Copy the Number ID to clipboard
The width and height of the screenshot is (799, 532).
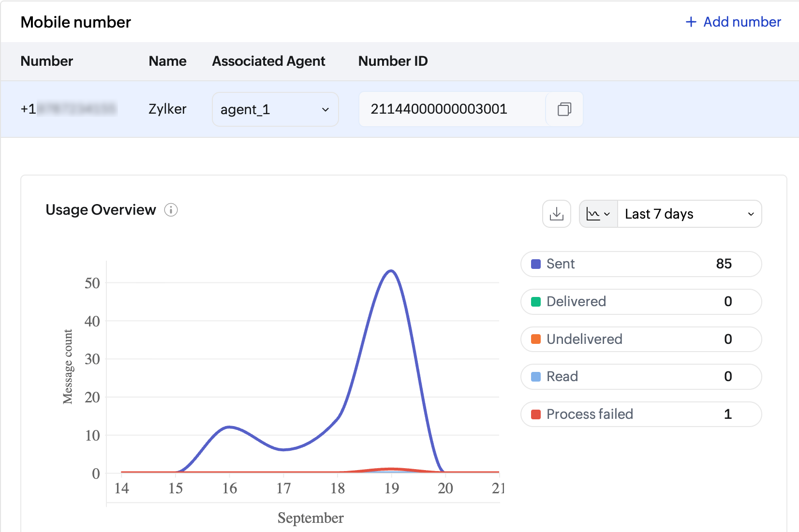tap(564, 109)
